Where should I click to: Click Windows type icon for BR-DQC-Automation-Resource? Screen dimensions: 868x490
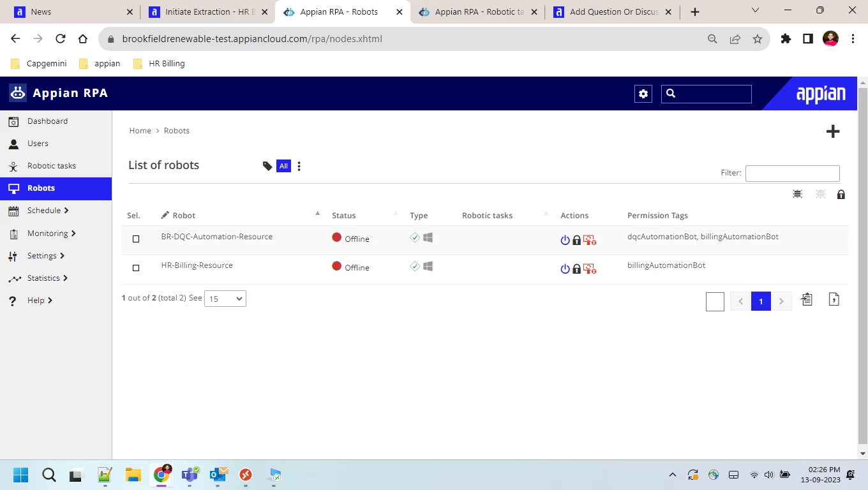[x=428, y=237]
